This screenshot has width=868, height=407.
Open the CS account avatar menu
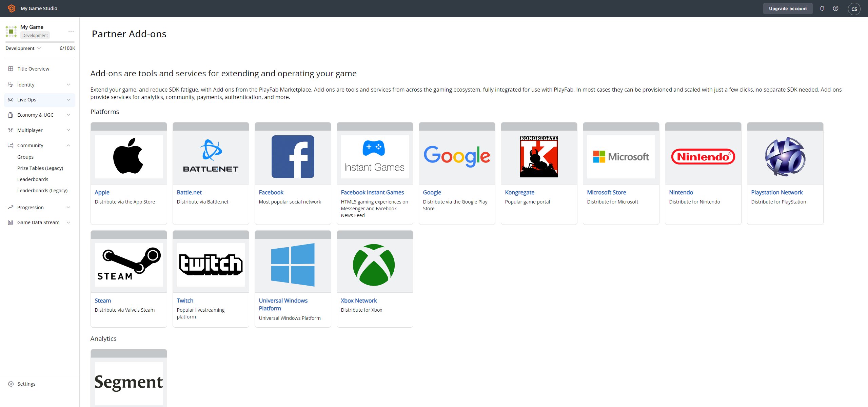(x=854, y=9)
